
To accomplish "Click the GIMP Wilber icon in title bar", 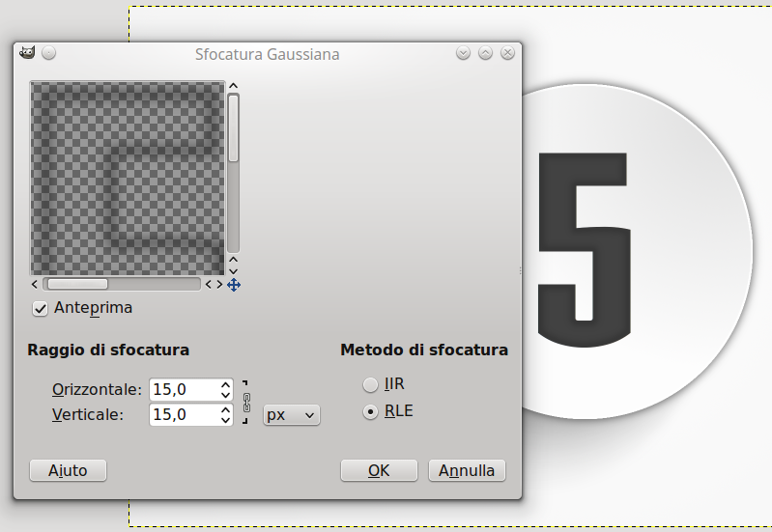I will click(27, 52).
